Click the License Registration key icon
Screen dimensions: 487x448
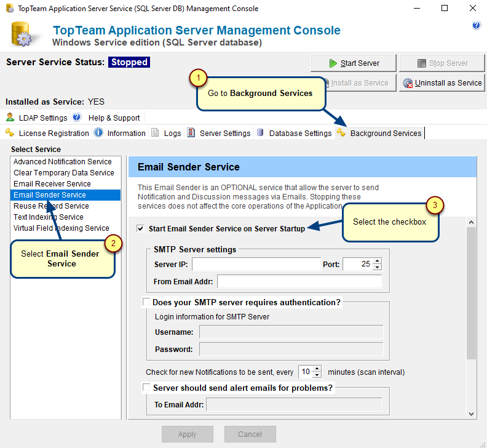(x=10, y=133)
